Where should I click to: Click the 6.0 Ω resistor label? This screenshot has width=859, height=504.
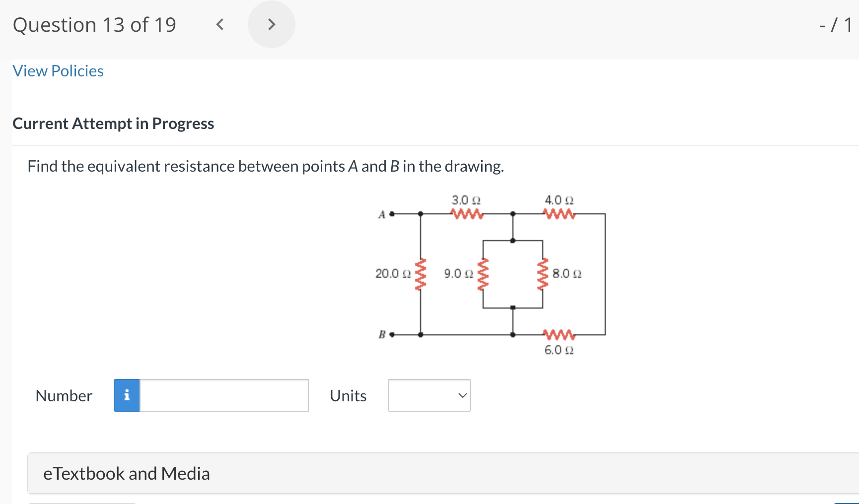pyautogui.click(x=559, y=350)
